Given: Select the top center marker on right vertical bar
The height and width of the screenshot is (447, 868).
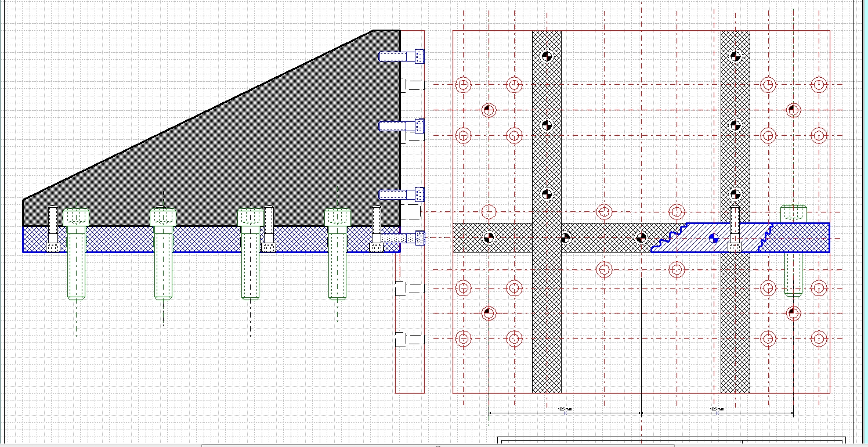Looking at the screenshot, I should coord(735,56).
